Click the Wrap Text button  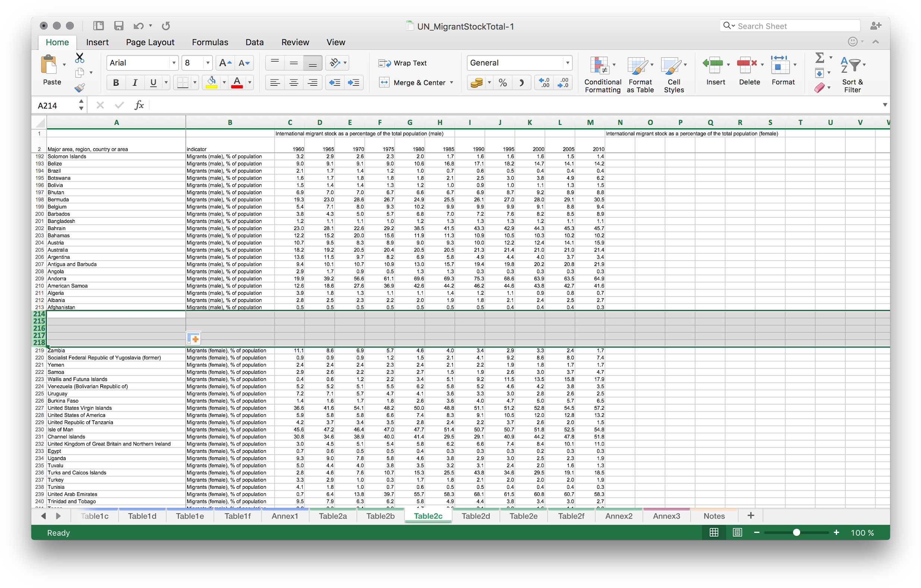[x=403, y=63]
